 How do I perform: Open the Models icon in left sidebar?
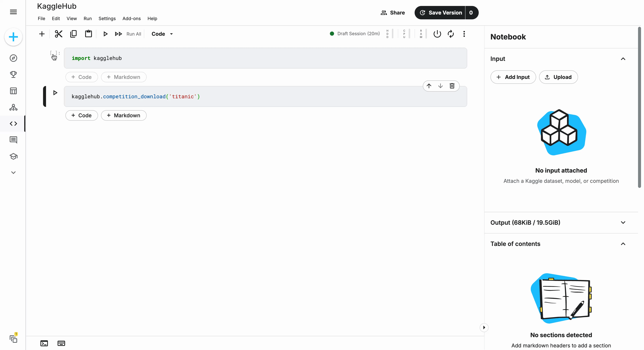13,107
